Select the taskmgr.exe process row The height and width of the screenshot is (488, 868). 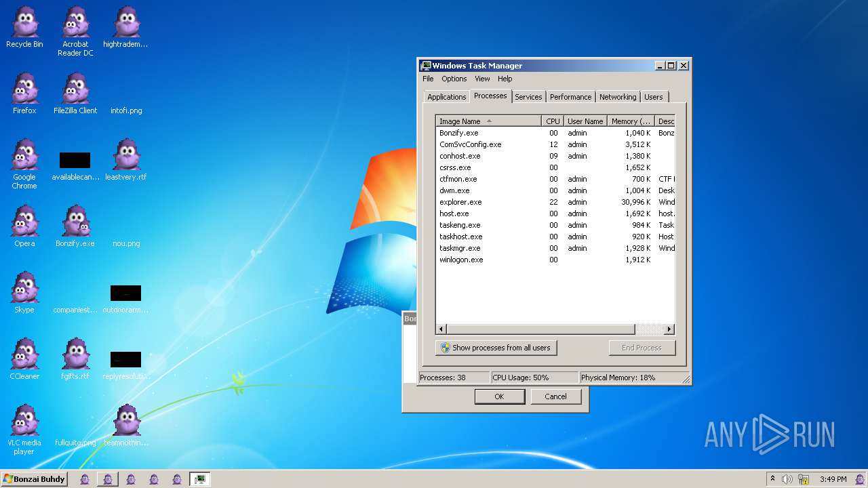click(x=555, y=248)
